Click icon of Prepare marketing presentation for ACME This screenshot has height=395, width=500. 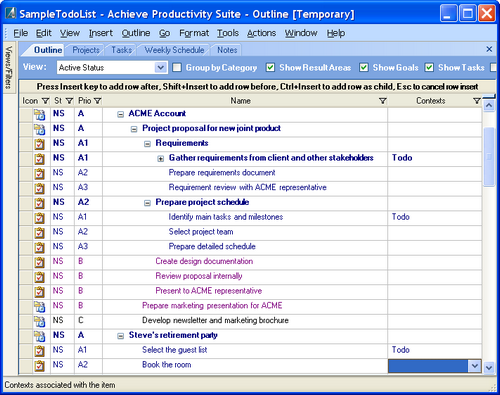(x=39, y=307)
